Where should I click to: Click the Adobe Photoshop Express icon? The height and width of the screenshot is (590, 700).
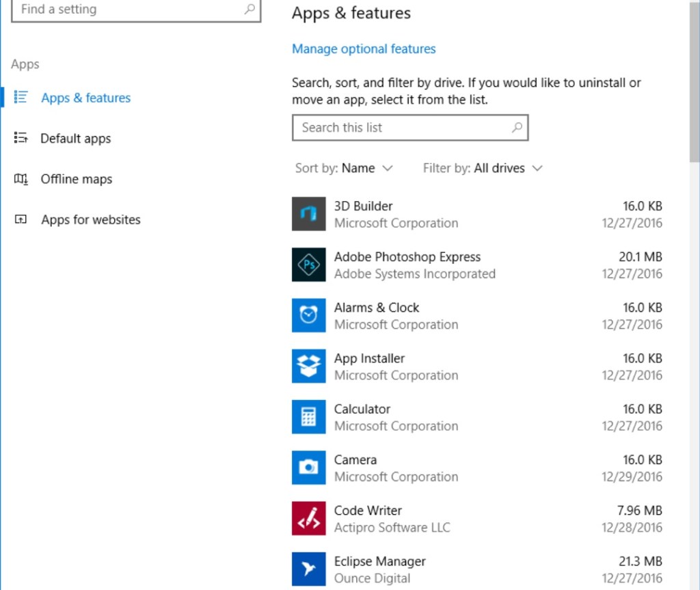(x=309, y=265)
